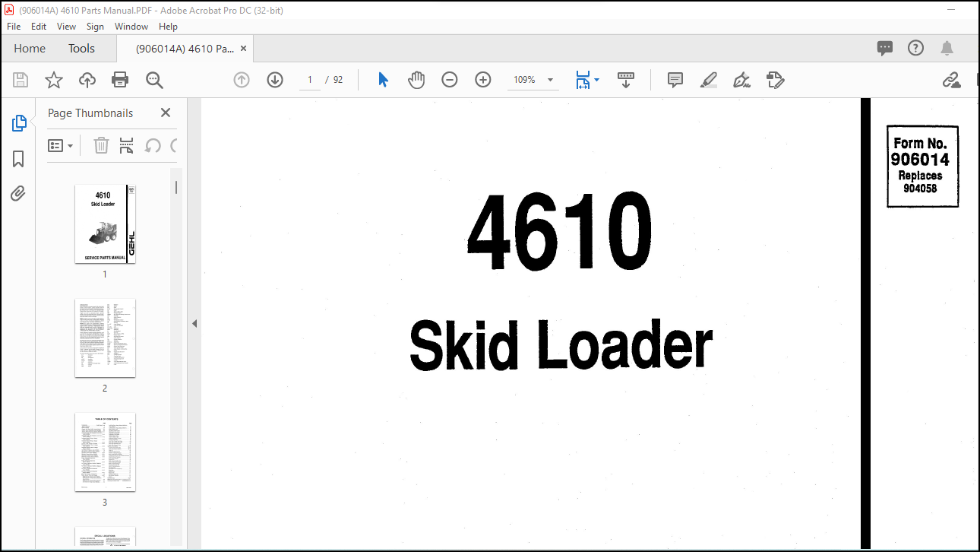Go to previous page arrow
The width and height of the screenshot is (980, 552).
click(242, 80)
